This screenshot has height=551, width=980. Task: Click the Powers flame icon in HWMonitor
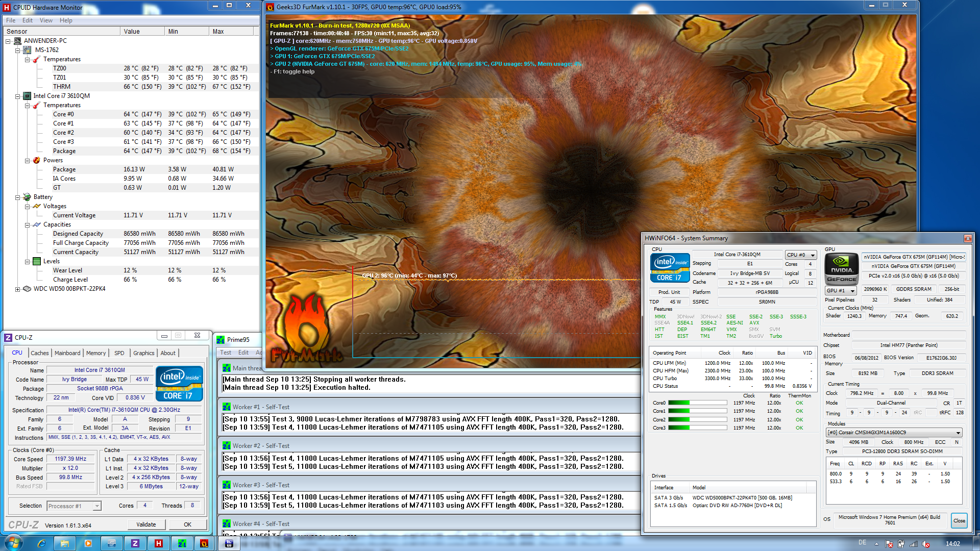pos(37,160)
